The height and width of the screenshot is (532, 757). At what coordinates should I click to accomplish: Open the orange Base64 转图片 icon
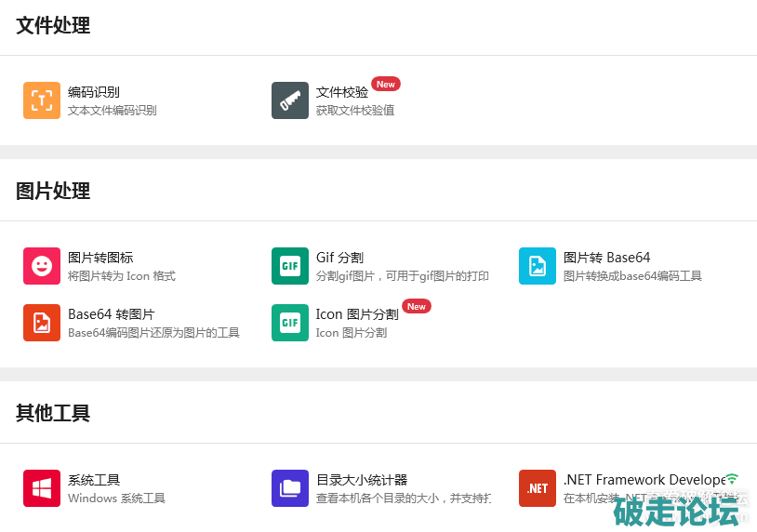42,323
